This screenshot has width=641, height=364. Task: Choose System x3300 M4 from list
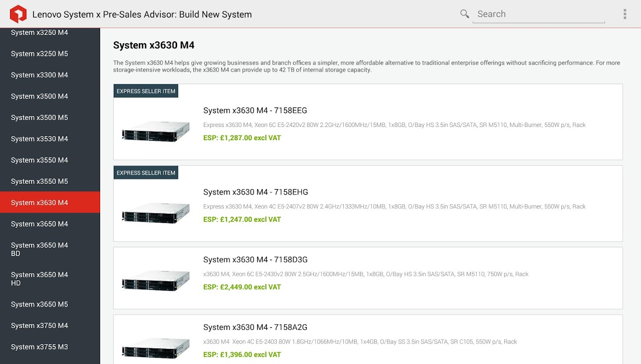[x=50, y=75]
